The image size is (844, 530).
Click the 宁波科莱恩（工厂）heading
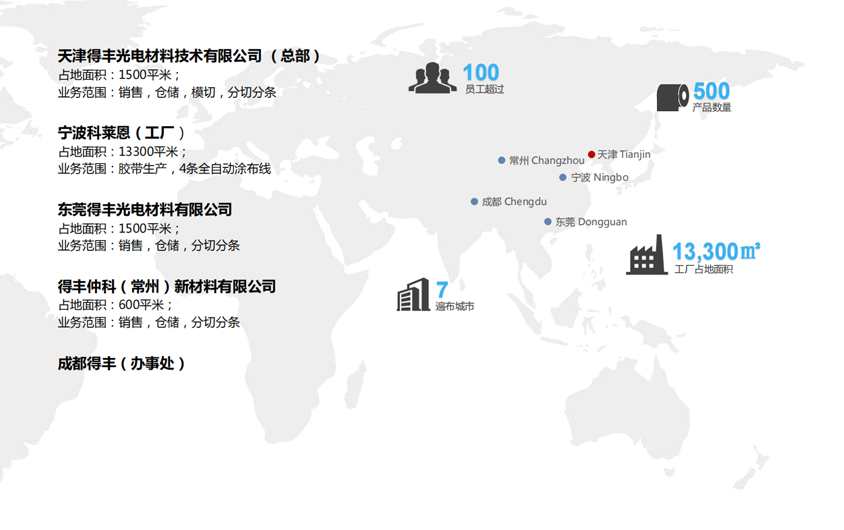tap(122, 133)
